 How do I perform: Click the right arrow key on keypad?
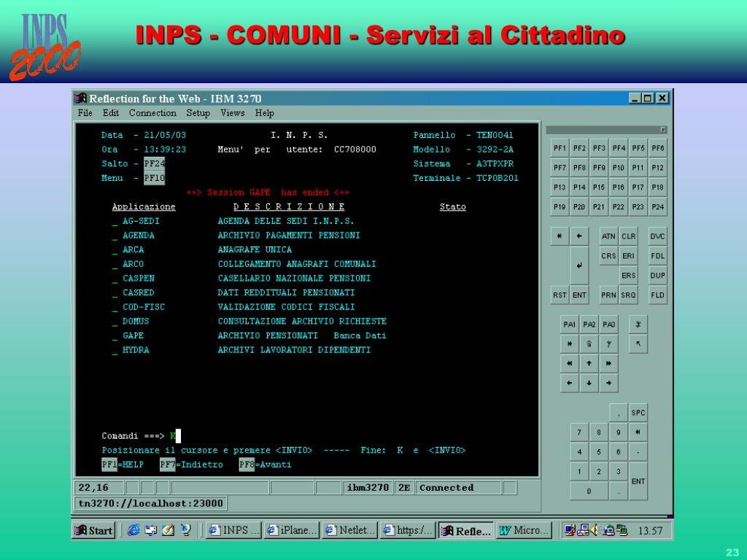[x=608, y=383]
